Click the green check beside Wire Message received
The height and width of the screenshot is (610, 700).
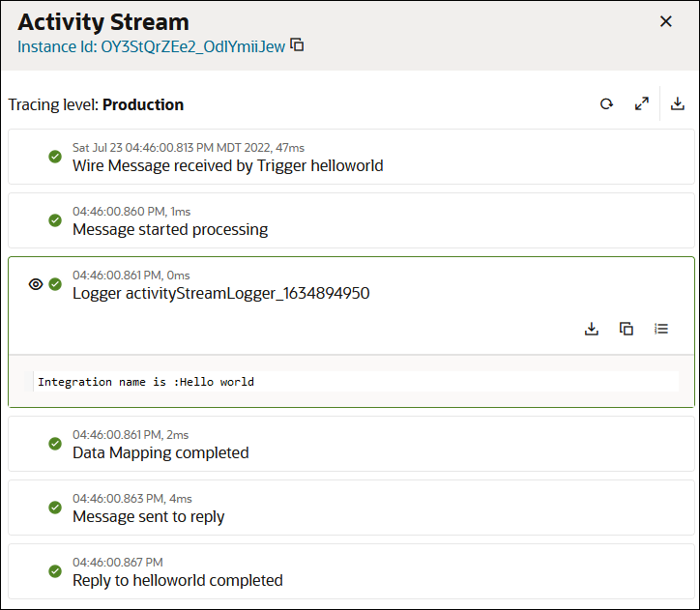point(55,157)
